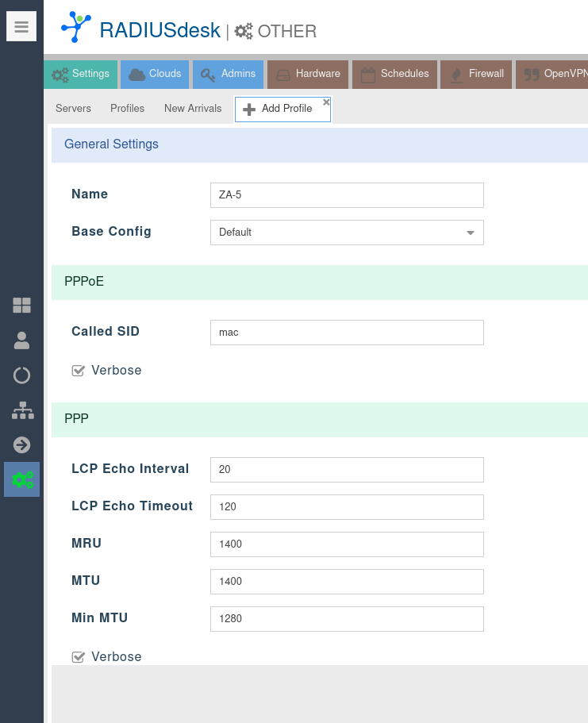Click the right-arrow circle sidebar icon

(21, 445)
